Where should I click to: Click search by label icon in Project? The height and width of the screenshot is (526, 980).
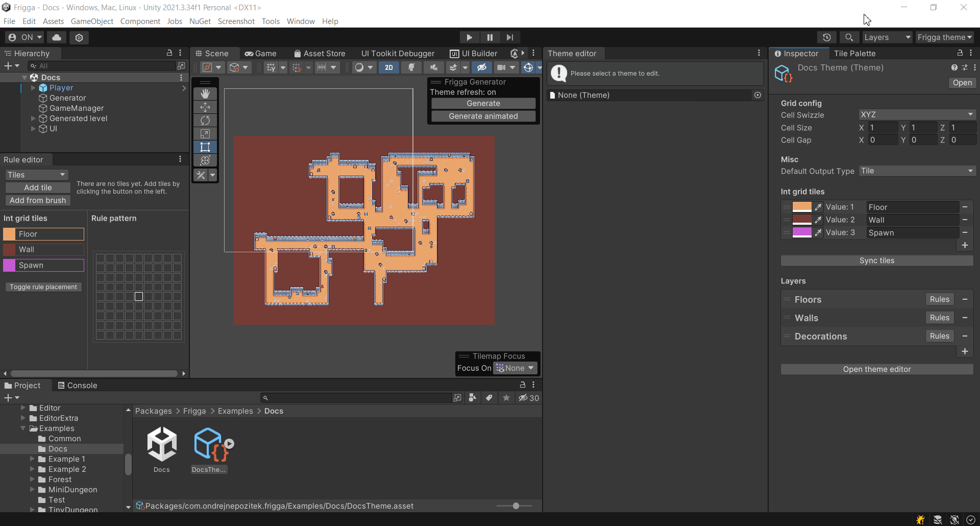click(489, 398)
